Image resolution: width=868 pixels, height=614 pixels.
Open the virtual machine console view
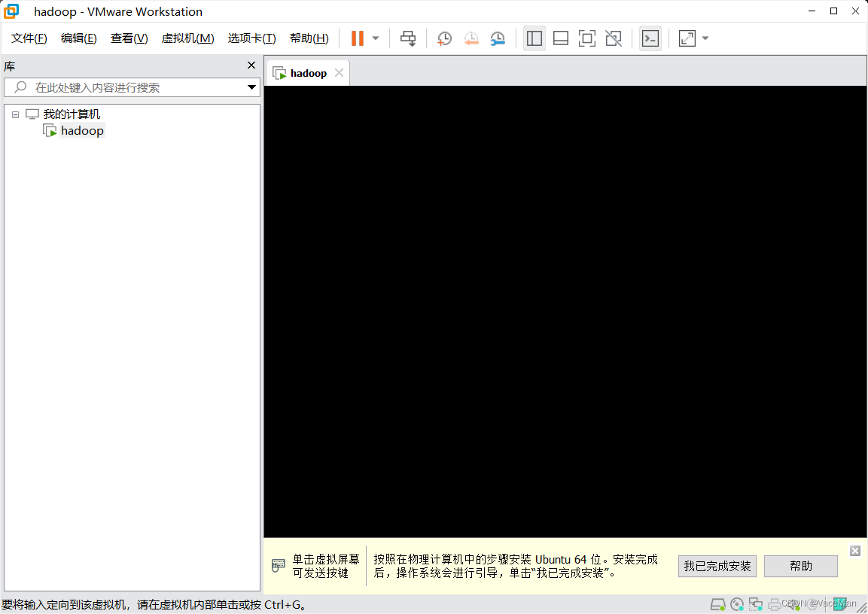(x=650, y=38)
